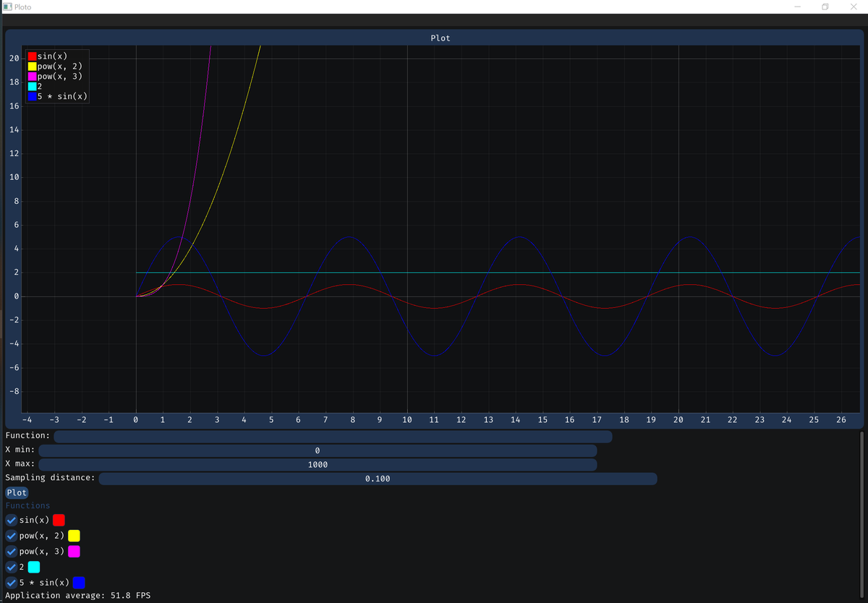Click the X min value field
The image size is (868, 603).
318,450
